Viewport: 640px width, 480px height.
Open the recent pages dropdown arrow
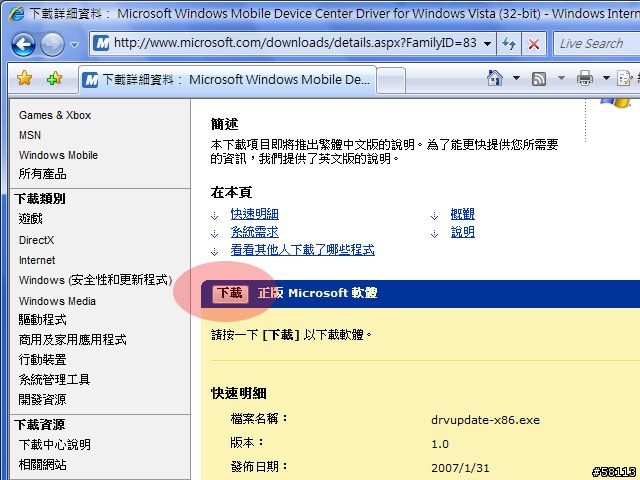coord(74,44)
